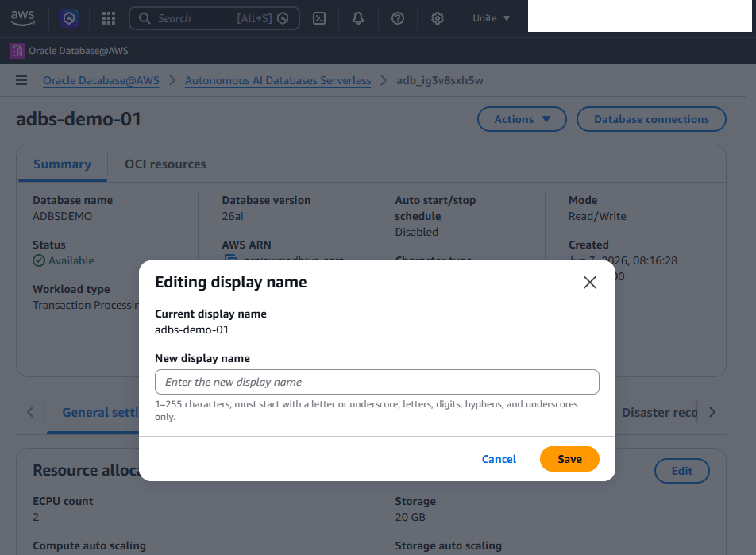
Task: Open the help question mark menu
Action: click(398, 18)
